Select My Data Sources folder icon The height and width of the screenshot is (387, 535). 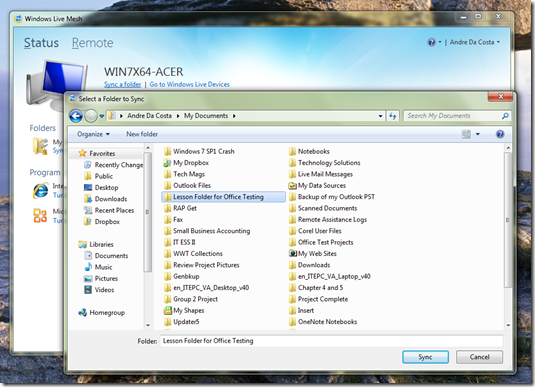pyautogui.click(x=292, y=186)
